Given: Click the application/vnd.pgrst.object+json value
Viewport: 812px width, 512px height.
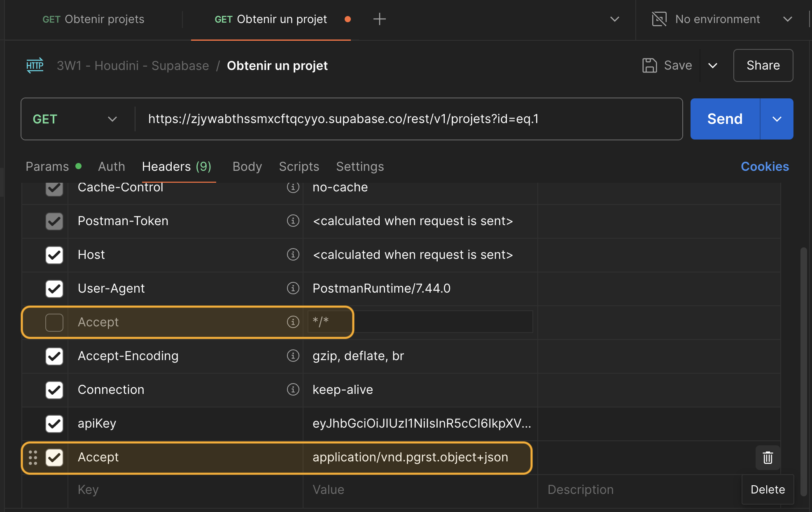Looking at the screenshot, I should pos(410,457).
